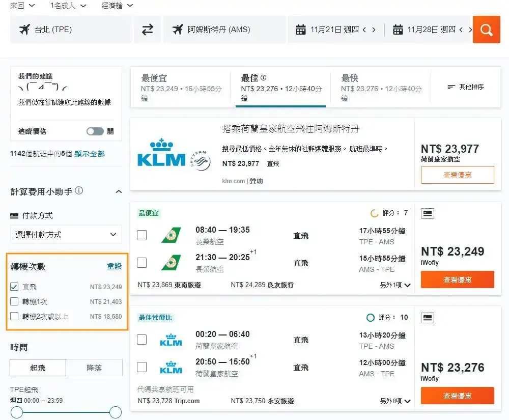
Task: Click the 其他排序 sort icon
Action: click(x=451, y=87)
